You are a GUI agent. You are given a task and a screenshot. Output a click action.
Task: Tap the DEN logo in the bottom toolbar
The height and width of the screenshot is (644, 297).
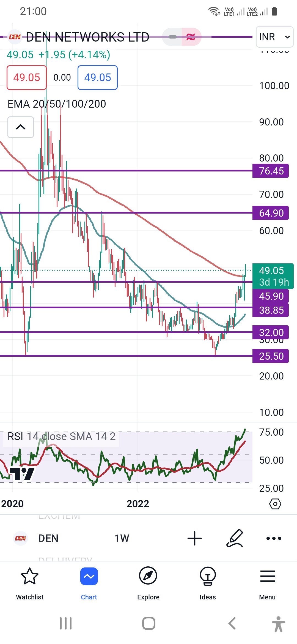coord(21,538)
